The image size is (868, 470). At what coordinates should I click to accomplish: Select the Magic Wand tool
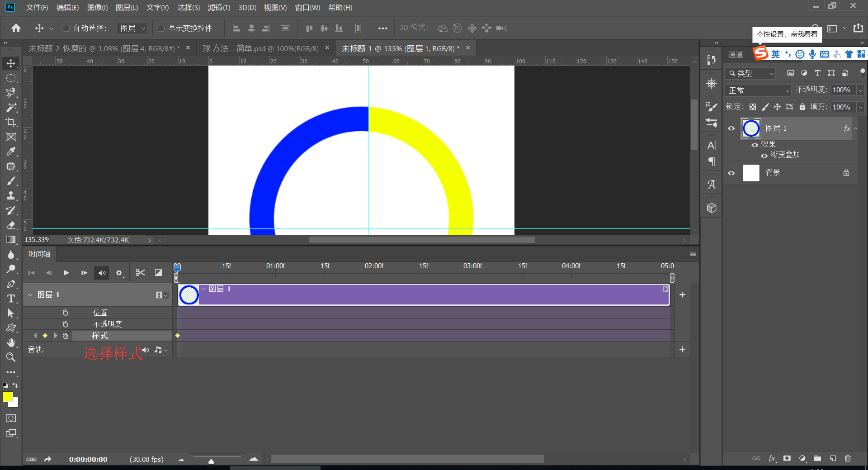click(11, 108)
